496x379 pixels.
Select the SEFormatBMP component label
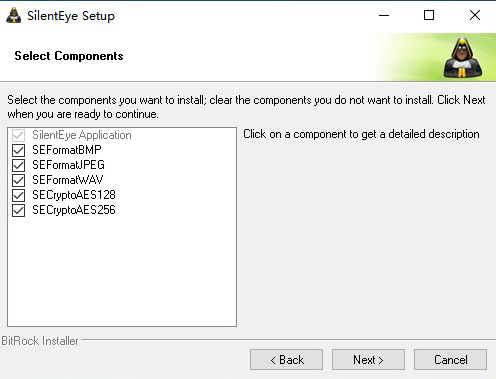tap(67, 150)
